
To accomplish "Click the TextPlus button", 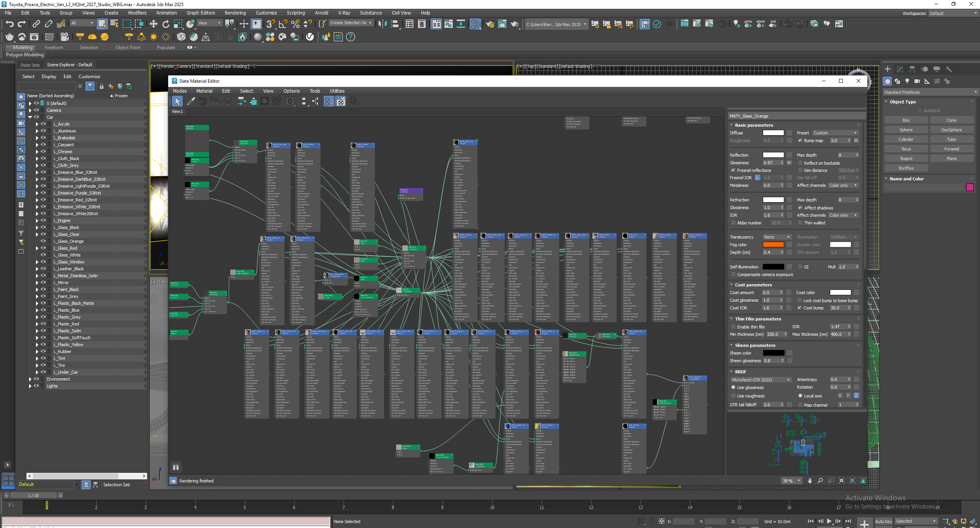I will tap(906, 168).
